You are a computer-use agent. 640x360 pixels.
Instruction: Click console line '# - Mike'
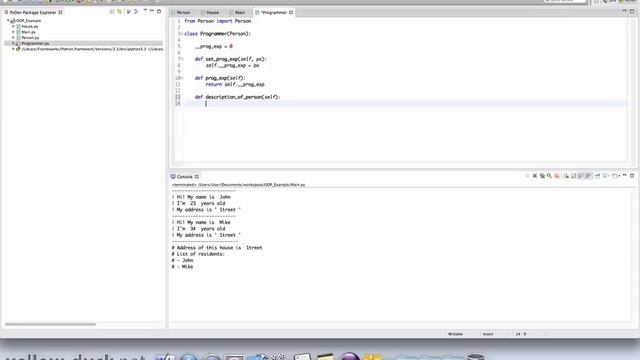[182, 267]
